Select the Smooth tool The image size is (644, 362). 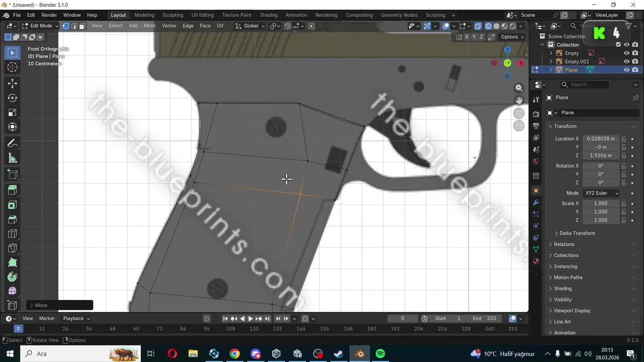tap(13, 291)
